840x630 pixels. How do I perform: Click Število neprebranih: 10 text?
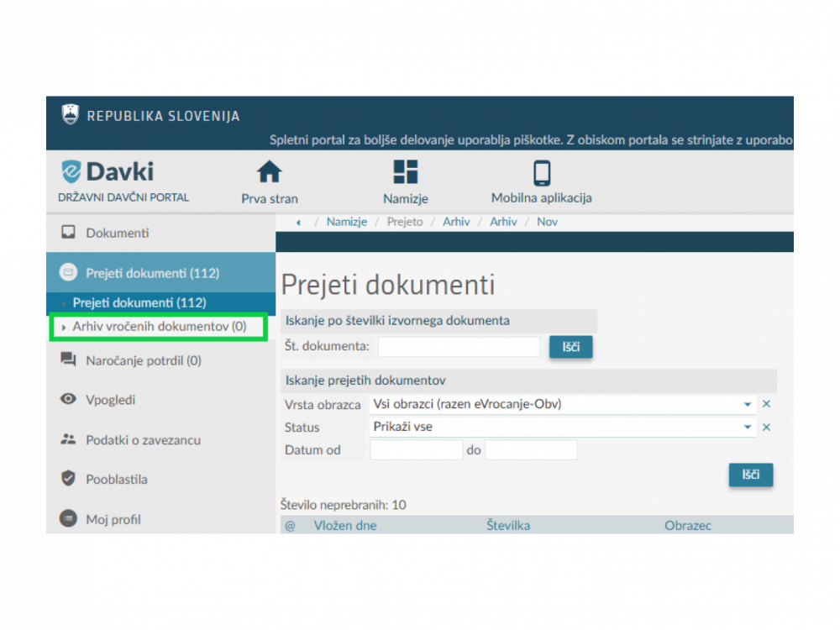[343, 505]
